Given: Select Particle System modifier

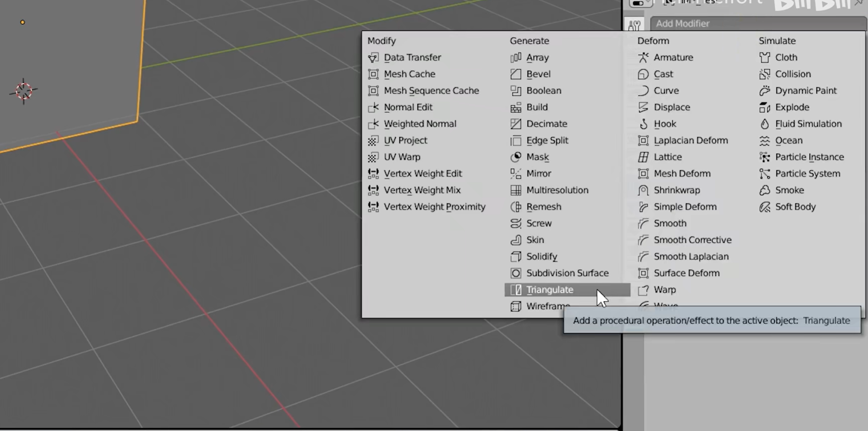Looking at the screenshot, I should coord(807,173).
